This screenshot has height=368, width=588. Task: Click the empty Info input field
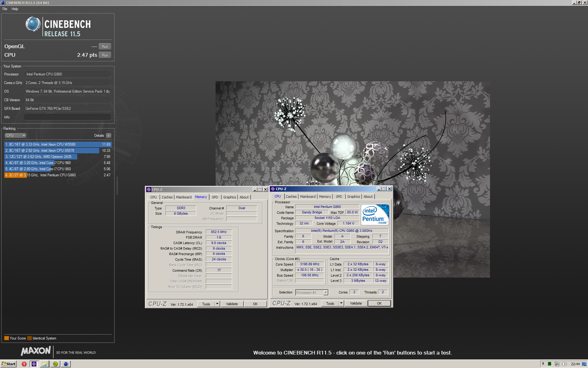(x=68, y=117)
